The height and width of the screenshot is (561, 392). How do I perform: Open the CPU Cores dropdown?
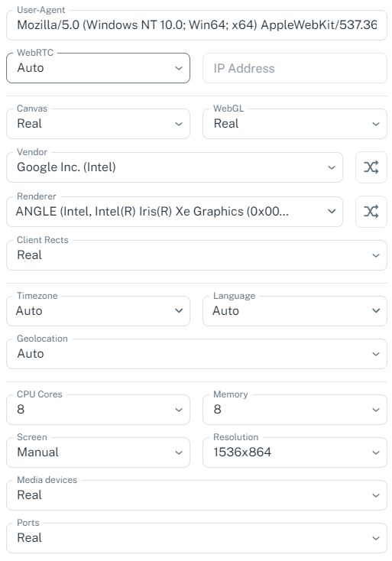[98, 410]
